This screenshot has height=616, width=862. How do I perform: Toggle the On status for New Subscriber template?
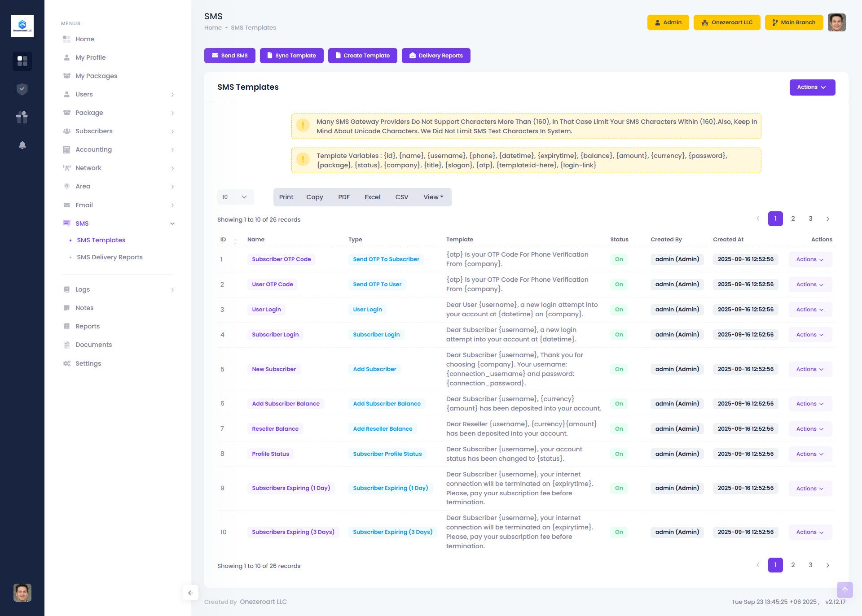[619, 369]
